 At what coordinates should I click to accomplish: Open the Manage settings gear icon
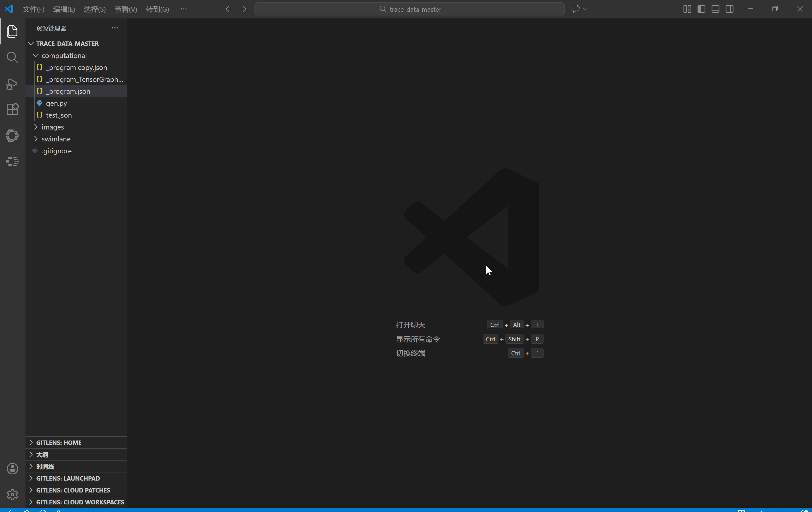pyautogui.click(x=12, y=494)
